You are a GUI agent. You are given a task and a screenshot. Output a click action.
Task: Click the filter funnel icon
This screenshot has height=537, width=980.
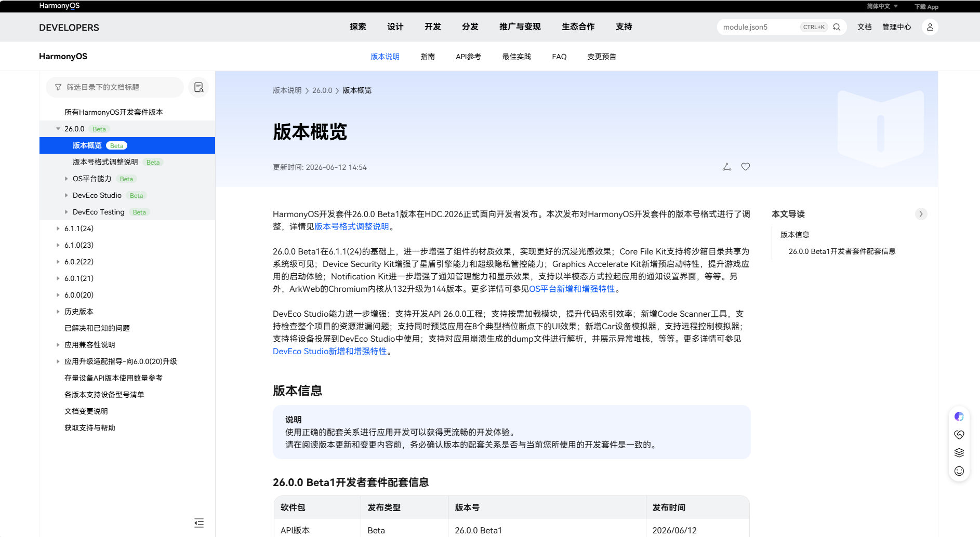click(x=58, y=87)
